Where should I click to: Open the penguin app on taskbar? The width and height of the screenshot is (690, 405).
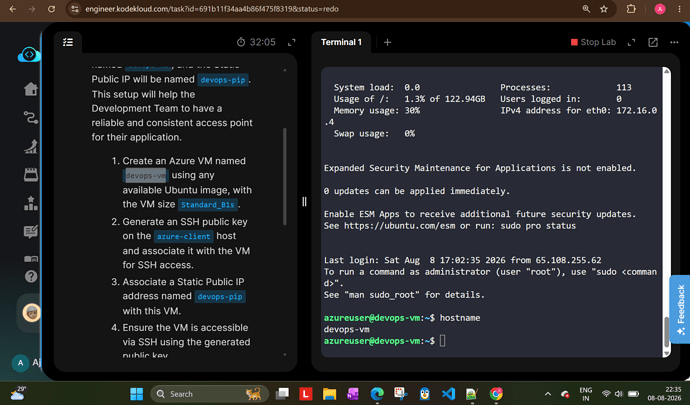(424, 394)
